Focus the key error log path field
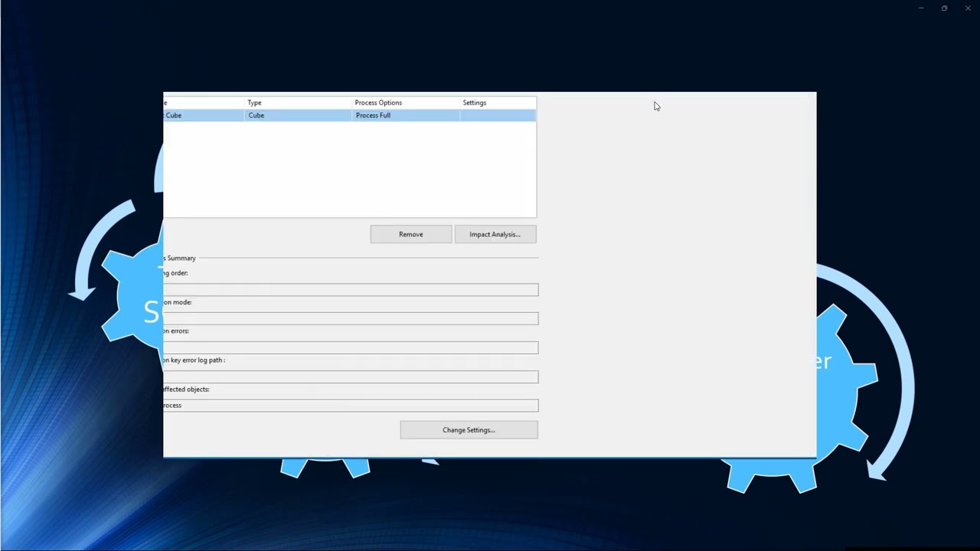 (x=351, y=377)
